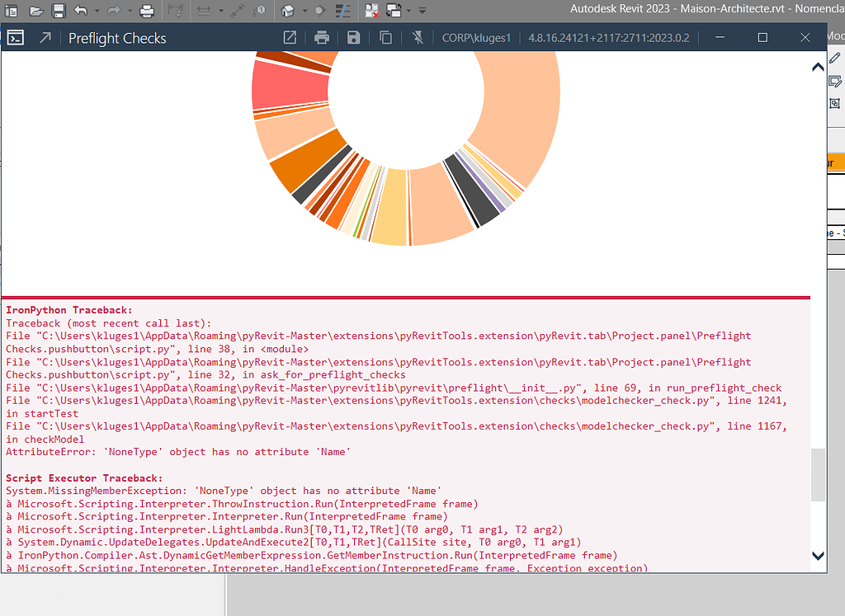Open Customize Quick Access Toolbar dropdown
This screenshot has width=845, height=616.
422,11
